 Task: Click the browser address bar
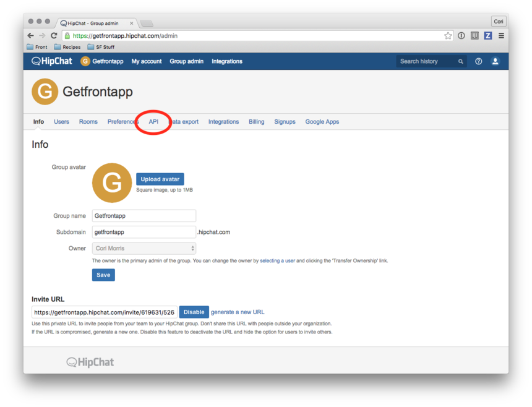coord(258,36)
